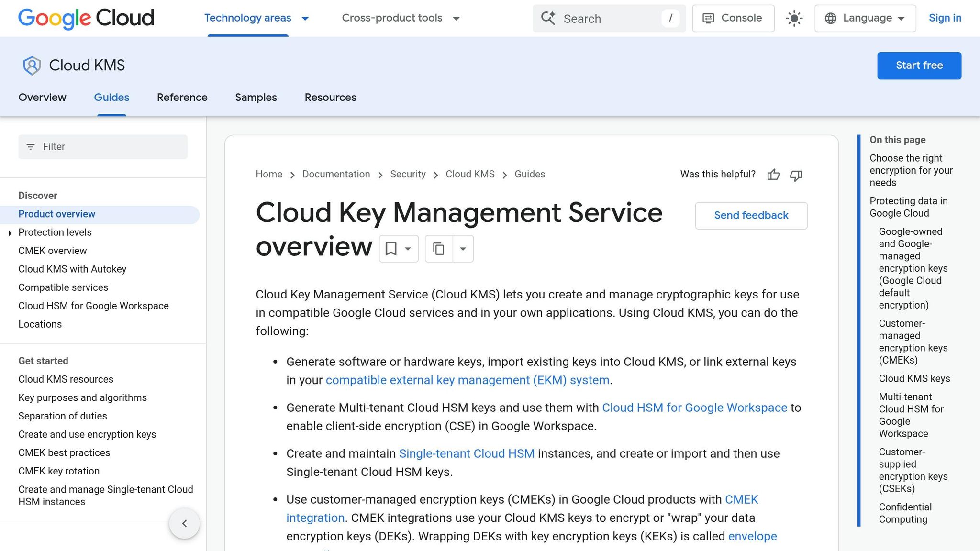Click the thumbs up helpful icon

pyautogui.click(x=773, y=175)
